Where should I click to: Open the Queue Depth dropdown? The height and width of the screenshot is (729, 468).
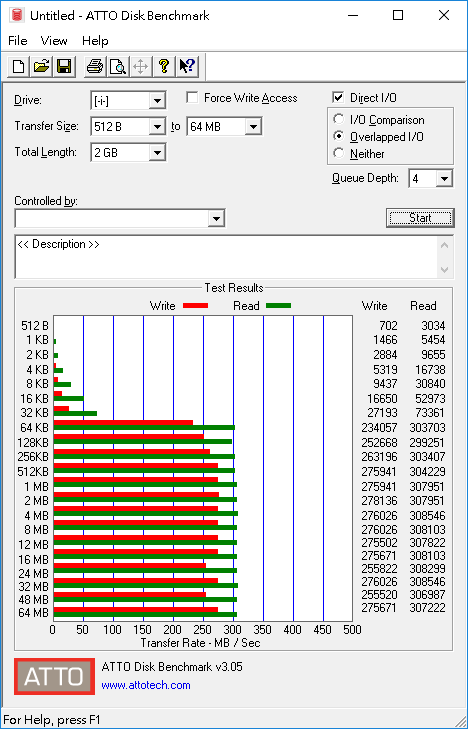tap(444, 179)
